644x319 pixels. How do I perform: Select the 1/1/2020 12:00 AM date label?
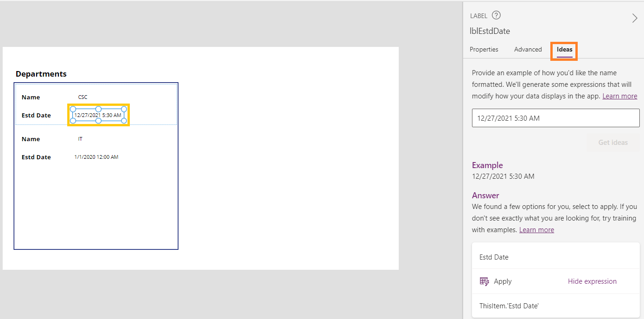click(x=96, y=157)
